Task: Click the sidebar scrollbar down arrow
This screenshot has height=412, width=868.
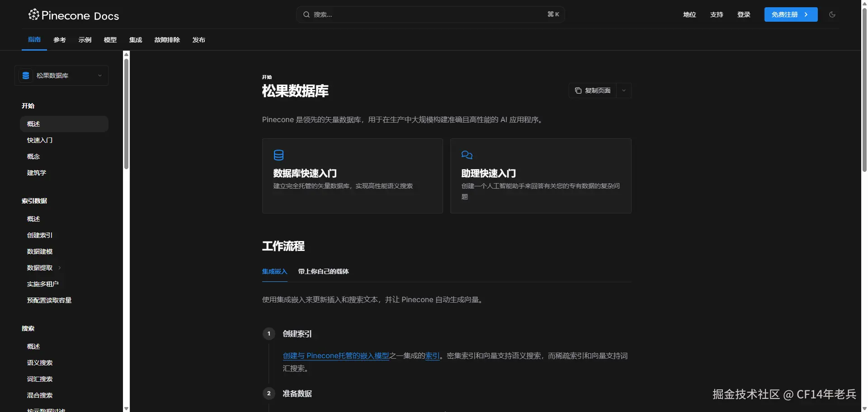Action: coord(127,408)
